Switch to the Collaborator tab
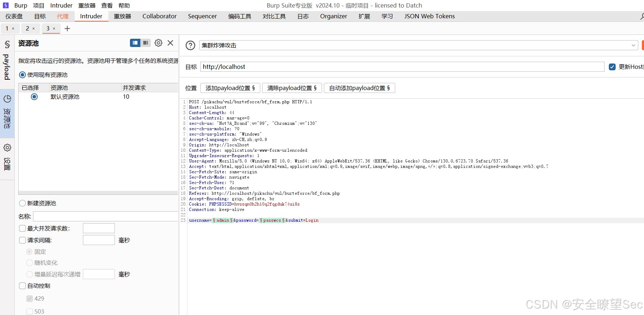Viewport: 644px width, 315px height. [x=159, y=17]
